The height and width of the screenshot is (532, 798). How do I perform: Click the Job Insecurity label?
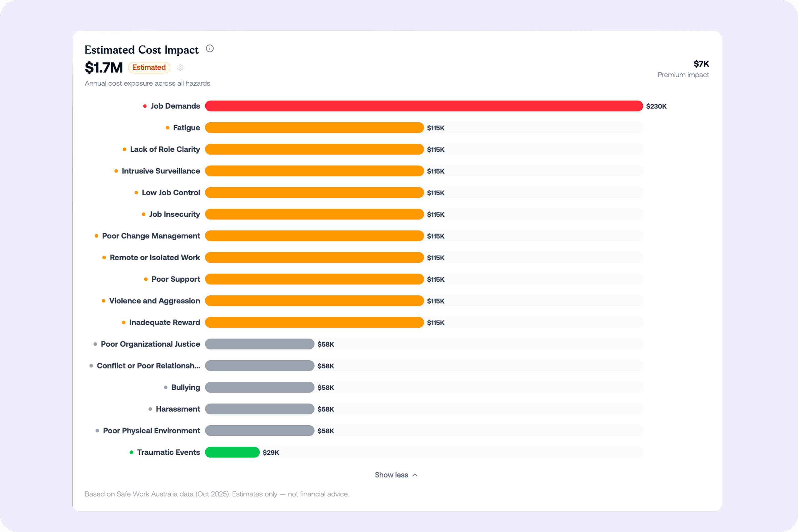(x=174, y=214)
